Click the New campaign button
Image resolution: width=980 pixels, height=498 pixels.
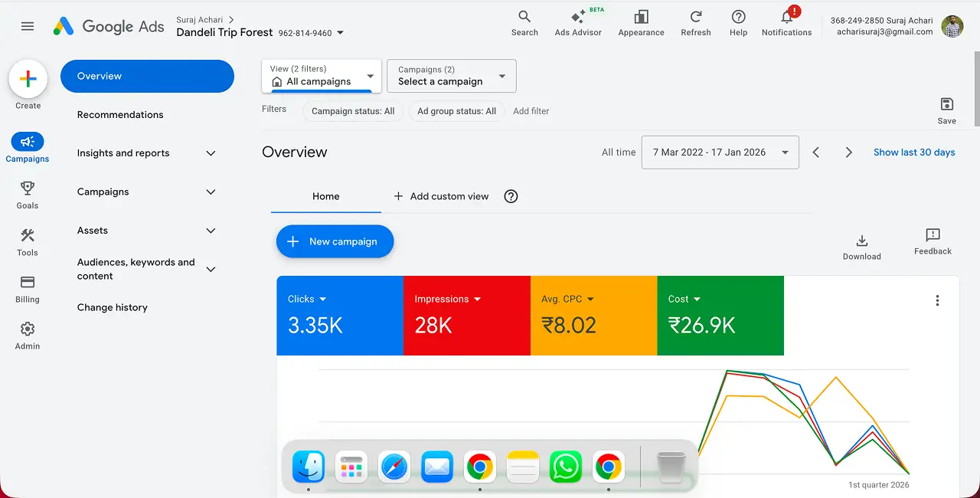coord(335,241)
